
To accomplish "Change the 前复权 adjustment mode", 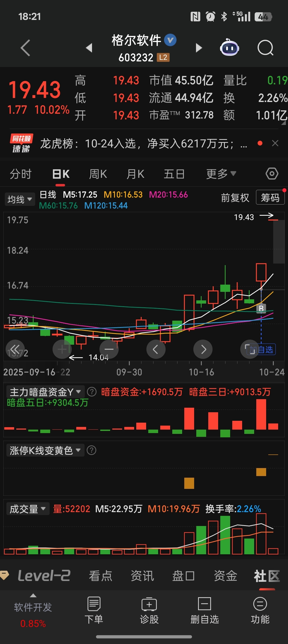I will click(x=235, y=198).
